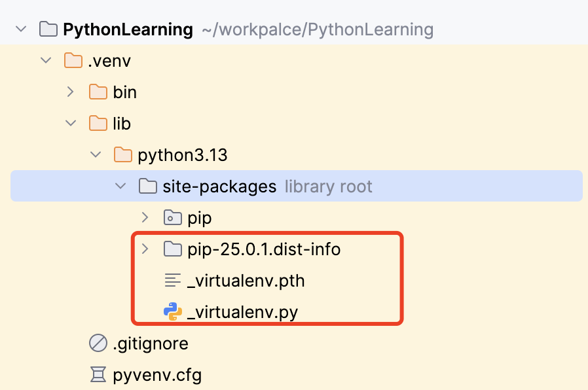
Task: Collapse the PythonLearning root node
Action: [x=21, y=29]
